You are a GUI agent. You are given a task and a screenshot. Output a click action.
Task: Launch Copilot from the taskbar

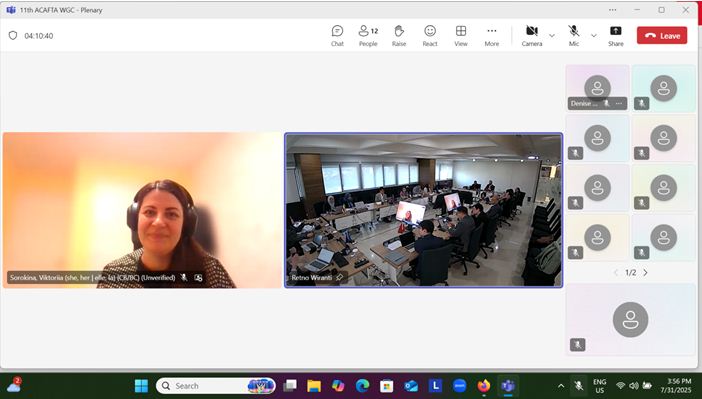point(338,386)
